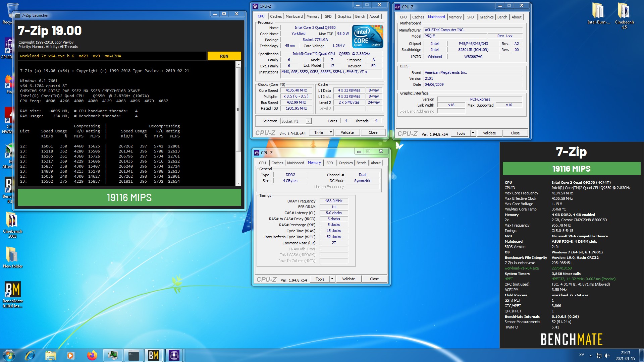644x362 pixels.
Task: Open the Cinebench 2003 desktop icon
Action: click(x=12, y=225)
